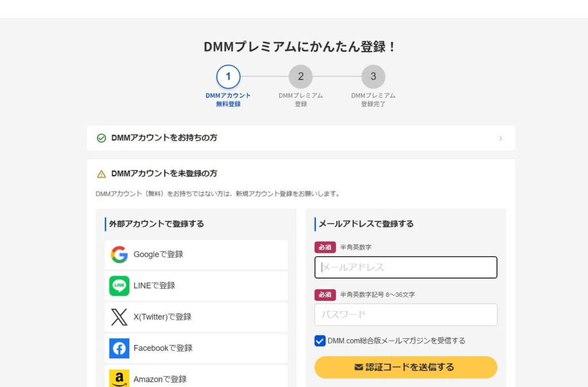
Task: Click the green LINE logo icon
Action: point(119,286)
